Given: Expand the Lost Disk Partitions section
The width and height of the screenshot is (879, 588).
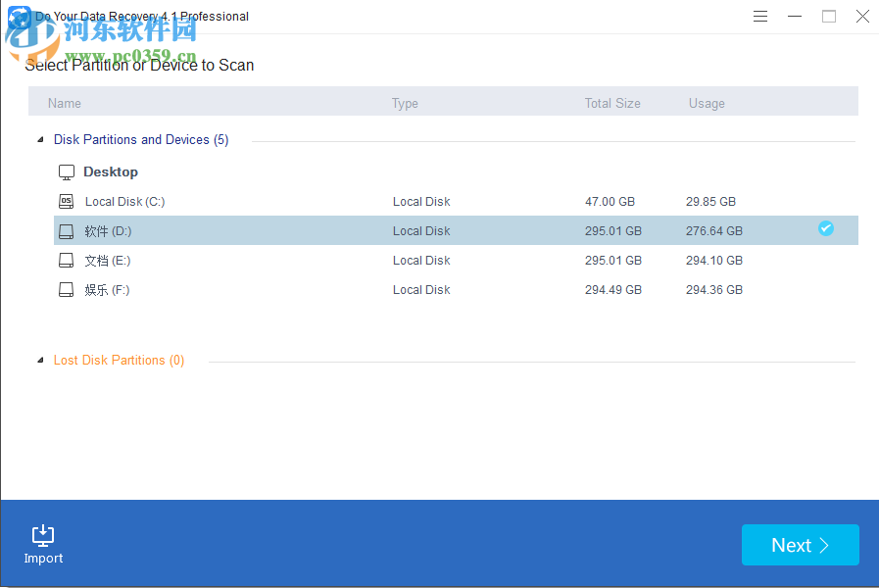Looking at the screenshot, I should tap(39, 360).
